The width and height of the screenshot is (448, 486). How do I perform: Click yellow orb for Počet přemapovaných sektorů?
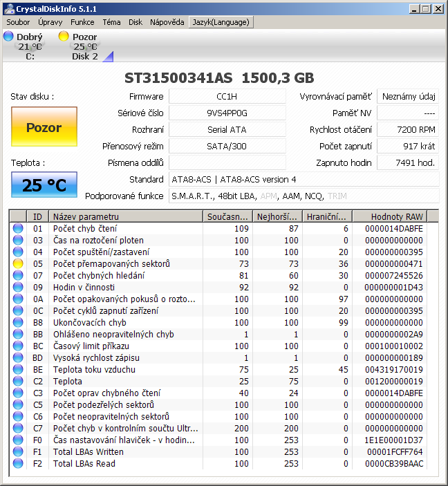coord(18,264)
